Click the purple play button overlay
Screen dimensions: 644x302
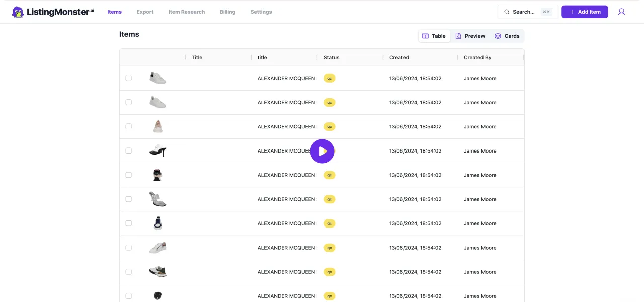(x=322, y=151)
